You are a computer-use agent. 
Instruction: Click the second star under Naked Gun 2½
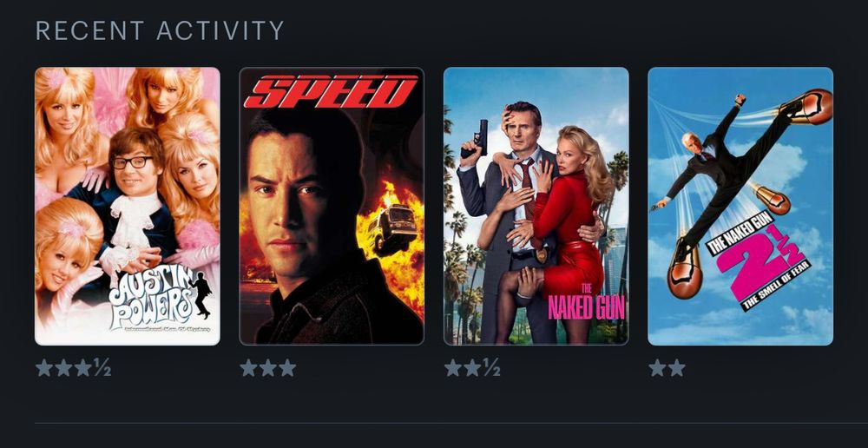676,368
